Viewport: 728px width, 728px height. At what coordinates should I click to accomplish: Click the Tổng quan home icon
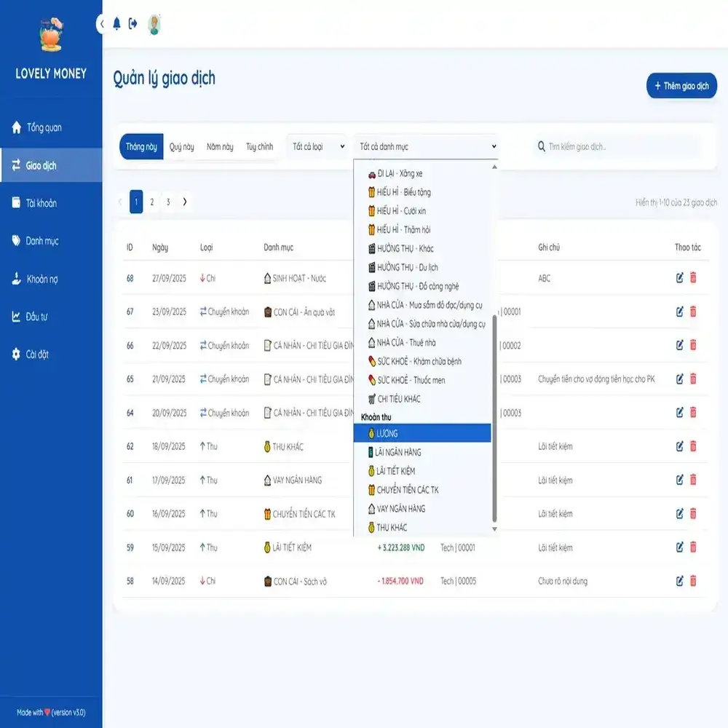tap(17, 125)
